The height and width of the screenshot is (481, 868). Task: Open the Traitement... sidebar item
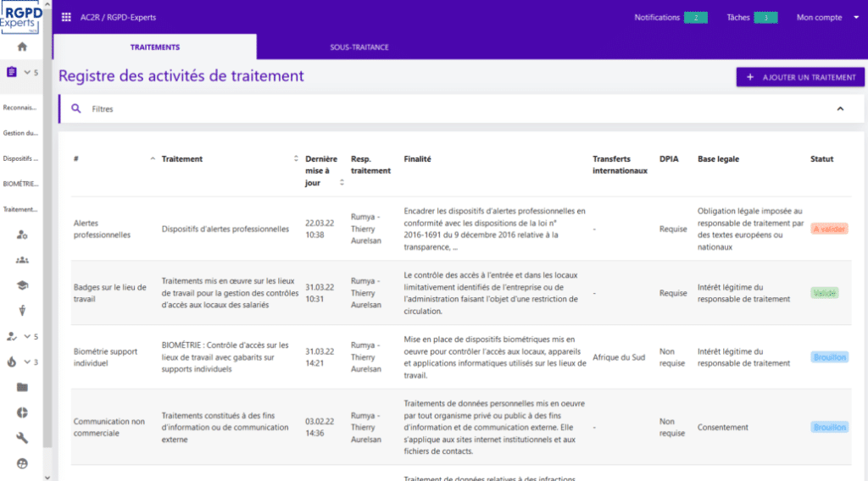20,209
